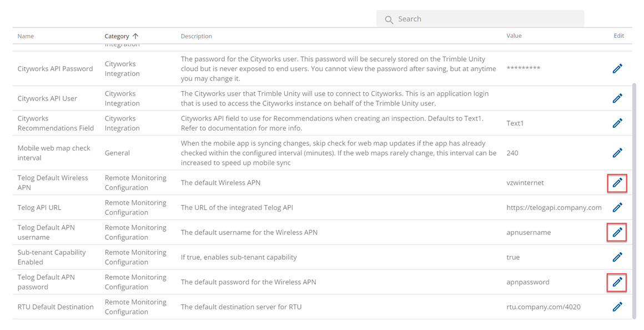Image resolution: width=644 pixels, height=330 pixels.
Task: Sort by the Category column header
Action: pos(117,36)
